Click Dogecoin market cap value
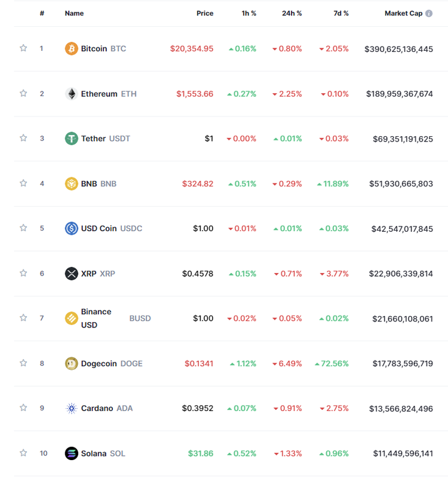The height and width of the screenshot is (478, 448). point(403,363)
